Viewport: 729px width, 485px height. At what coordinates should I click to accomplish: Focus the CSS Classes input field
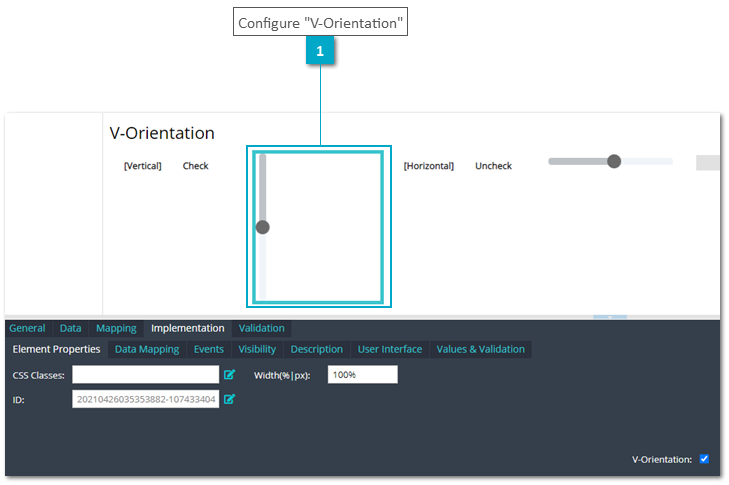point(146,374)
